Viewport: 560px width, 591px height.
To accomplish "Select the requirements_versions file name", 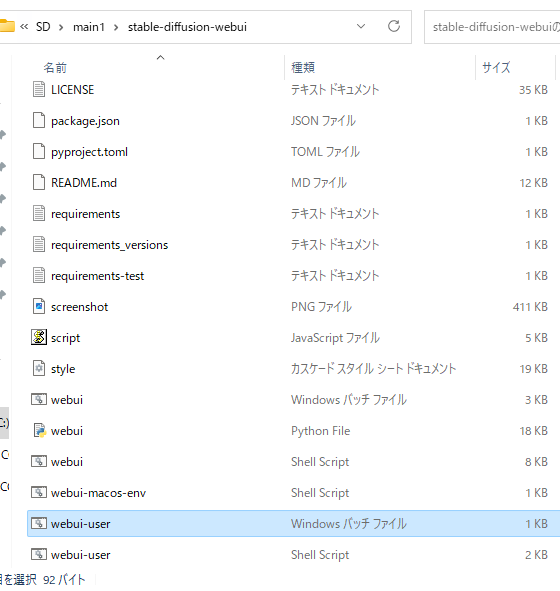I will pyautogui.click(x=109, y=245).
